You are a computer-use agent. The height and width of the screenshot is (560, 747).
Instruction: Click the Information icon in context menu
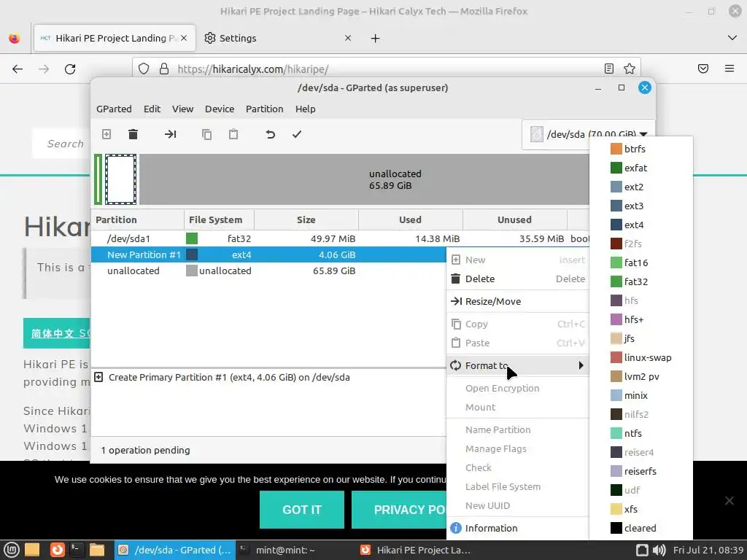click(x=456, y=528)
